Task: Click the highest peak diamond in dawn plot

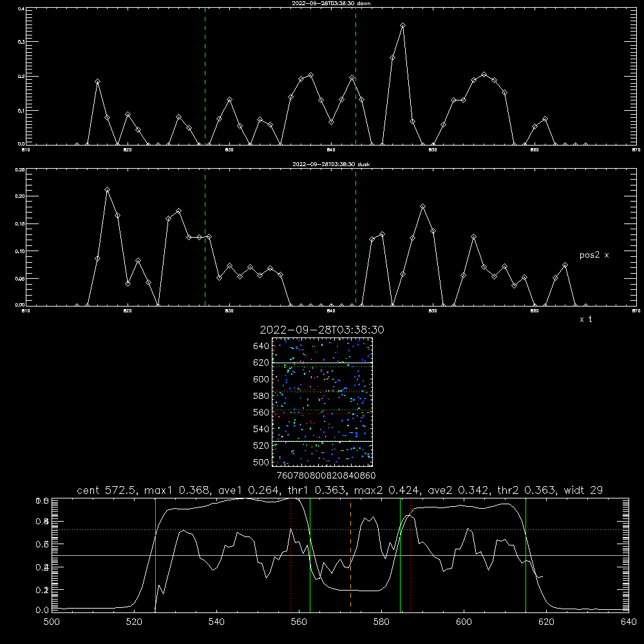Action: pos(403,26)
